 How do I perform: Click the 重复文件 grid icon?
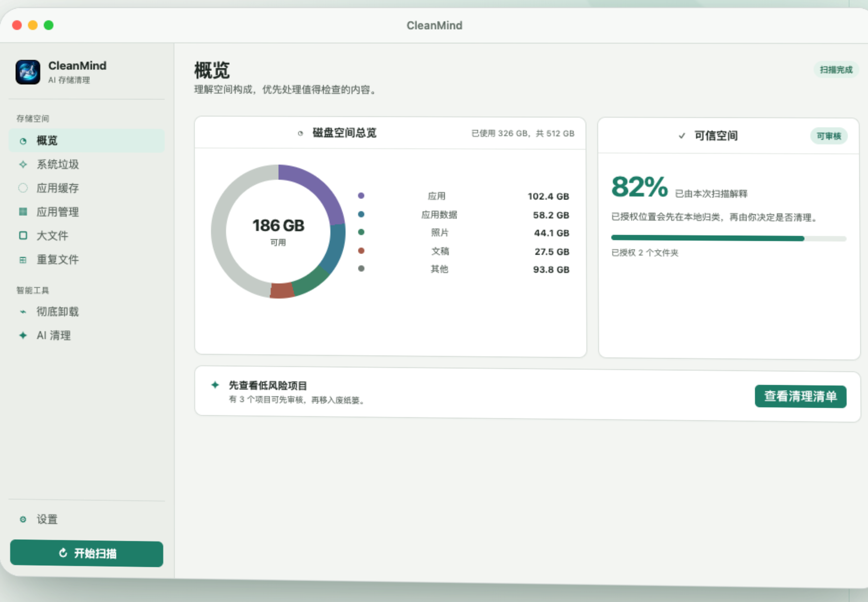click(x=23, y=260)
